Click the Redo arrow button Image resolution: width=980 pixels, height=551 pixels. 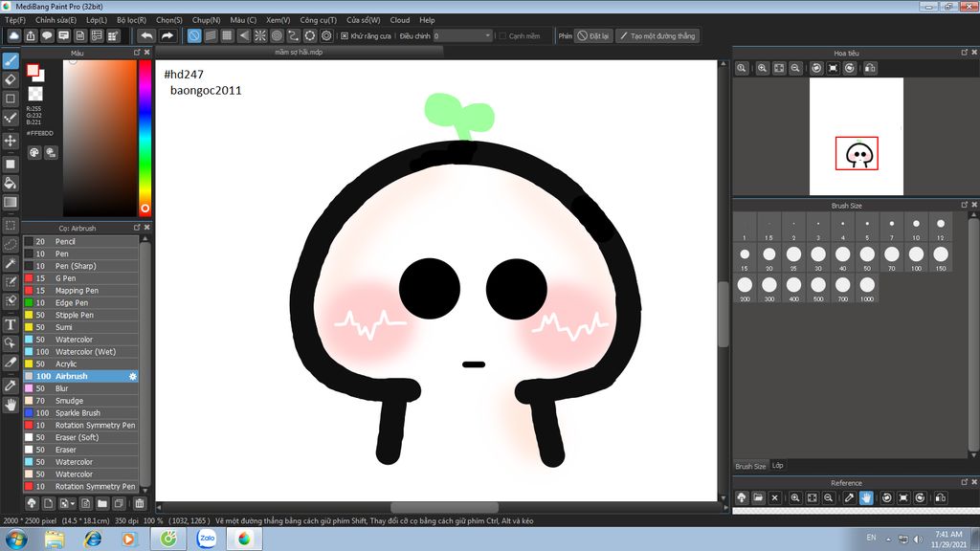[x=167, y=35]
